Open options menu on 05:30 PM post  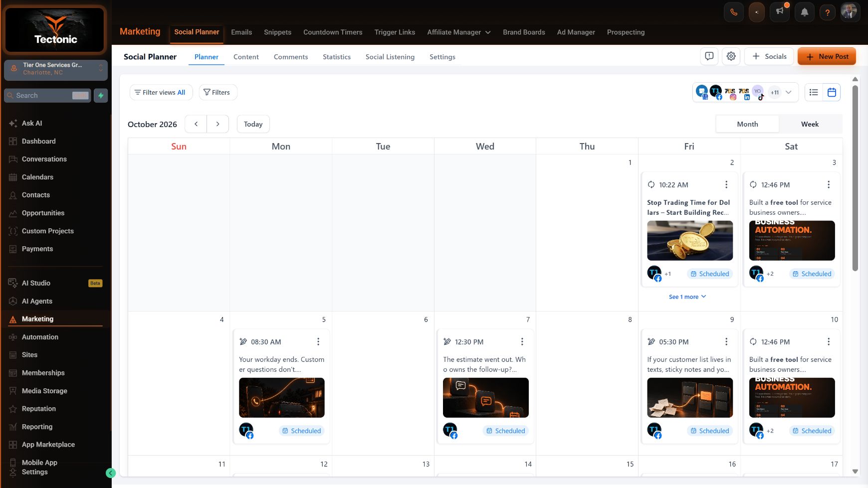[x=726, y=341]
